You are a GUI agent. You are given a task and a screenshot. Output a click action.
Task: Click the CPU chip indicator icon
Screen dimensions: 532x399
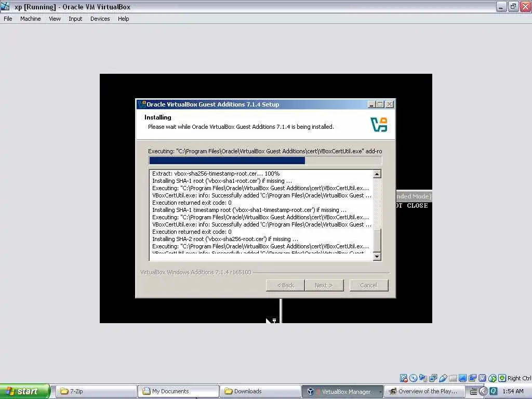482,378
